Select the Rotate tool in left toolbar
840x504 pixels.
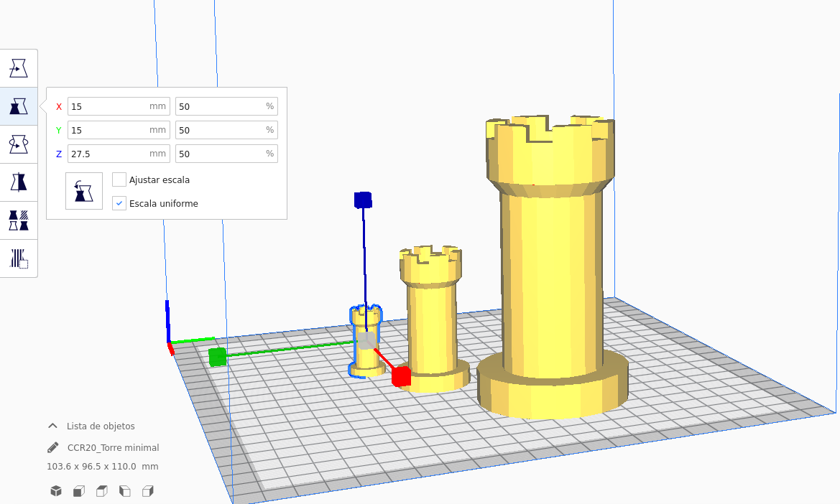[19, 144]
